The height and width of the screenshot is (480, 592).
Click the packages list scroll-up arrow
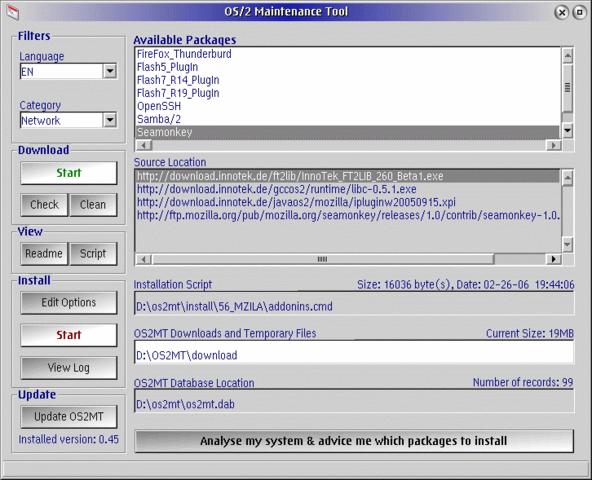(x=567, y=56)
